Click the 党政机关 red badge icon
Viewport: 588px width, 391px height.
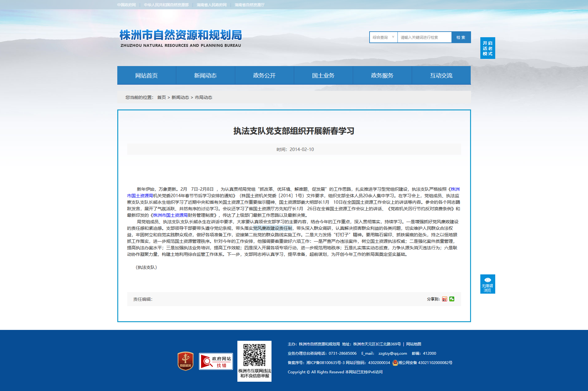click(x=186, y=361)
